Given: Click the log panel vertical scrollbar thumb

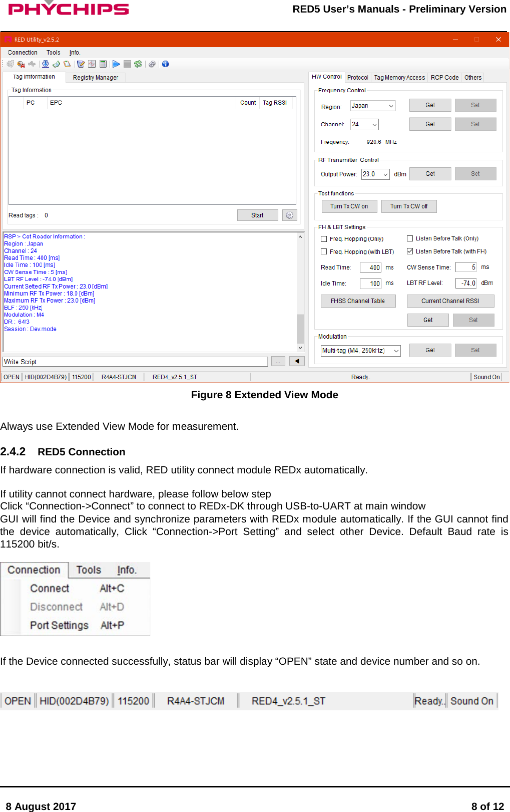Looking at the screenshot, I should point(300,329).
